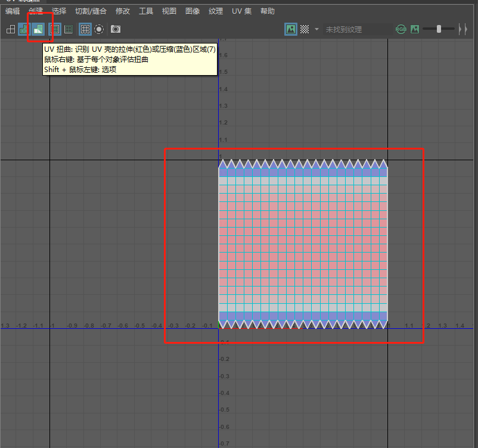Open the 编辑 menu
478x448 pixels.
13,11
